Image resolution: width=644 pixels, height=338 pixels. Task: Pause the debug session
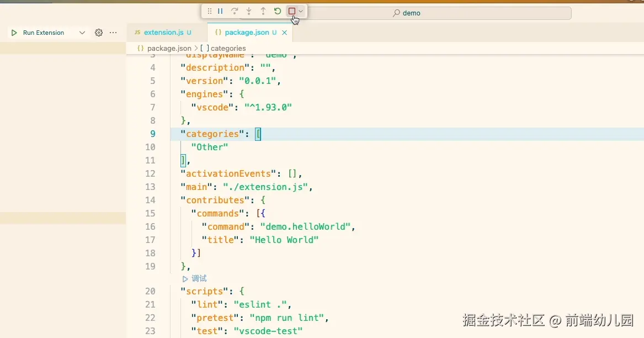pyautogui.click(x=220, y=11)
